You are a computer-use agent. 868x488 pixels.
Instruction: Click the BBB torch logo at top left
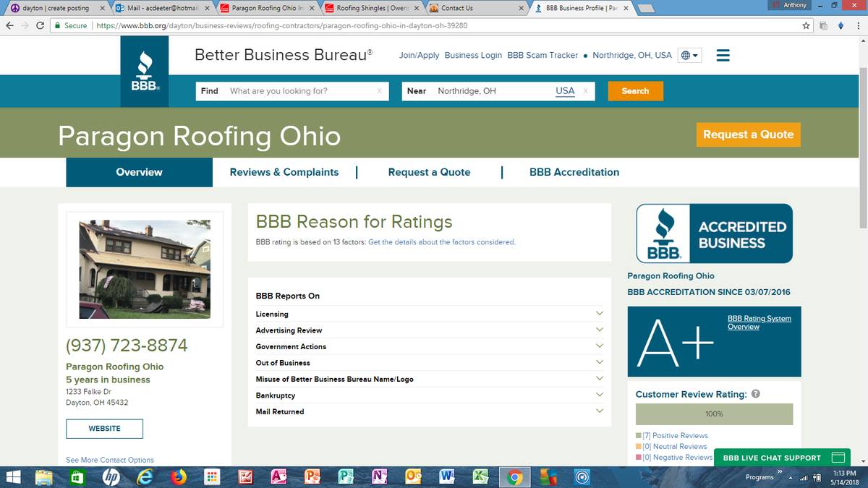[x=145, y=71]
